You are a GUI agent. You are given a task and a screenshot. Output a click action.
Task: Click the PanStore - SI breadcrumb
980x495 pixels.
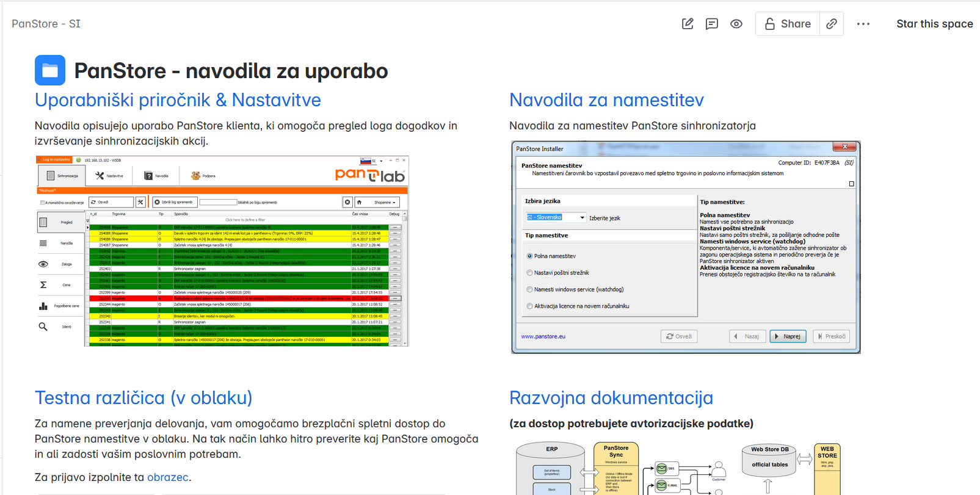coord(46,24)
